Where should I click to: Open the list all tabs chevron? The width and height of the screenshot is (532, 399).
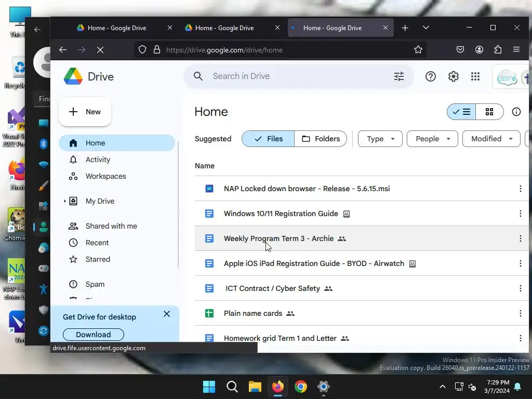tap(426, 28)
